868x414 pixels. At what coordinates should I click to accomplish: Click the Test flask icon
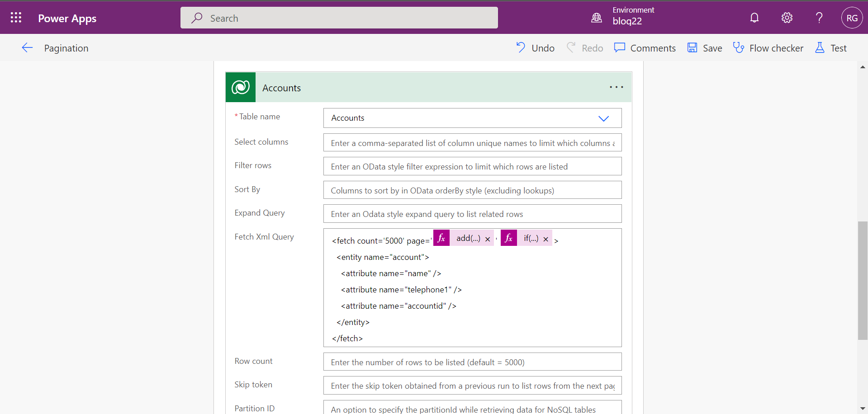(x=820, y=47)
